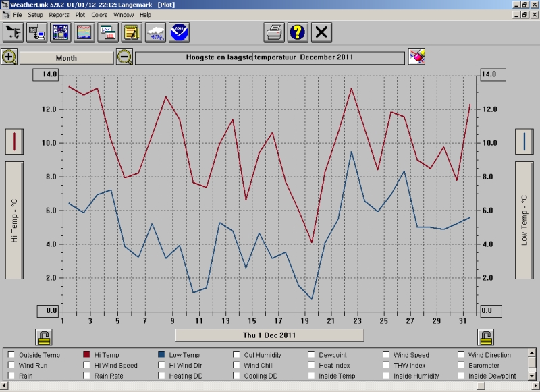Enable the Inside Humidity checkbox
540x392 pixels.
(386, 376)
